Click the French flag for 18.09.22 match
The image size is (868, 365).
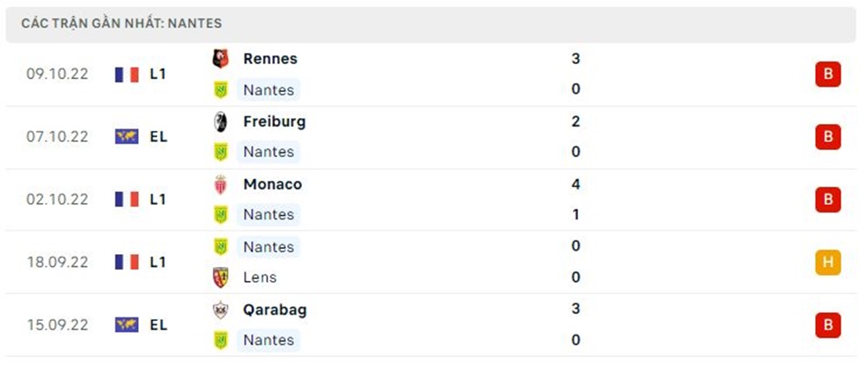tap(127, 262)
